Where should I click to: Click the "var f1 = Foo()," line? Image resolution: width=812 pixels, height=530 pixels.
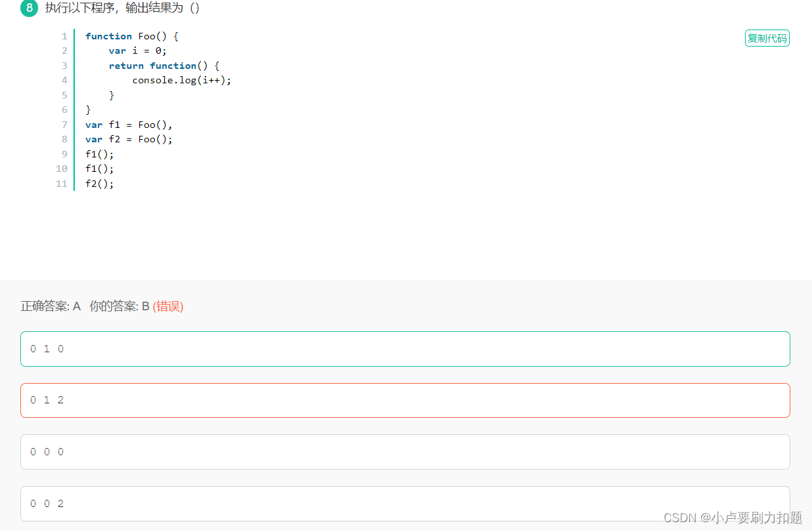point(129,125)
